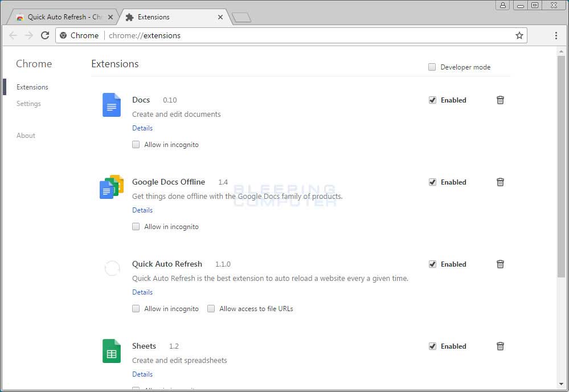569x392 pixels.
Task: Click the Google Docs Offline icon
Action: click(x=112, y=187)
